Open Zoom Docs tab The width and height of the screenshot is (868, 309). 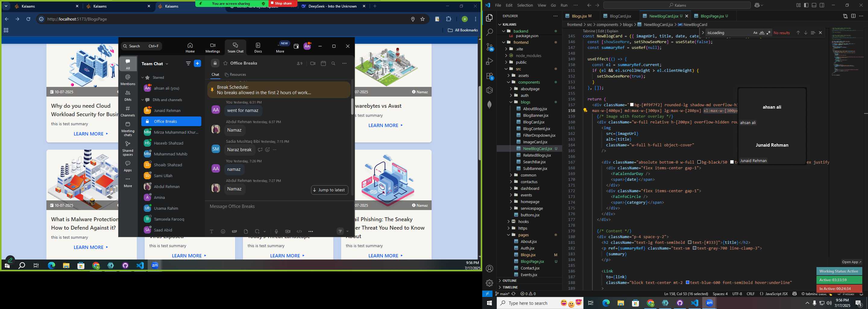(x=258, y=48)
